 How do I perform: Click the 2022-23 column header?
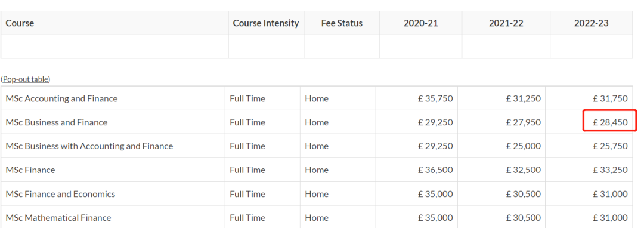point(591,23)
